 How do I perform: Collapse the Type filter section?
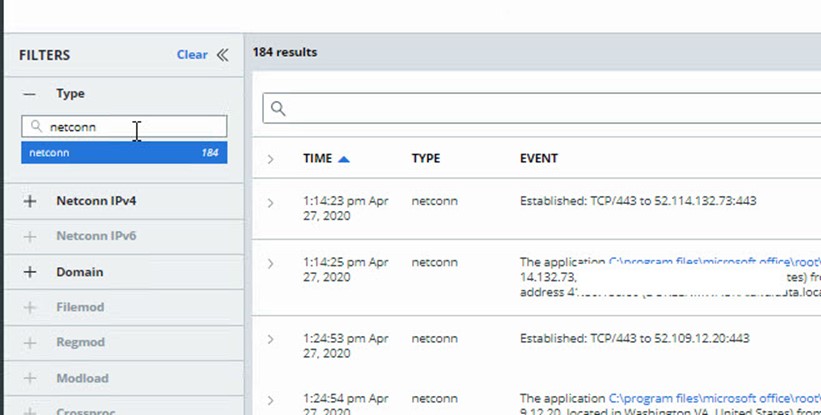tap(30, 94)
